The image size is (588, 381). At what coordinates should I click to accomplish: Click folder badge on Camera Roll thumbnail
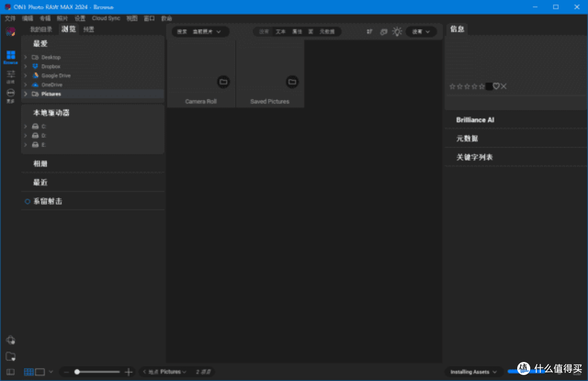coord(224,82)
